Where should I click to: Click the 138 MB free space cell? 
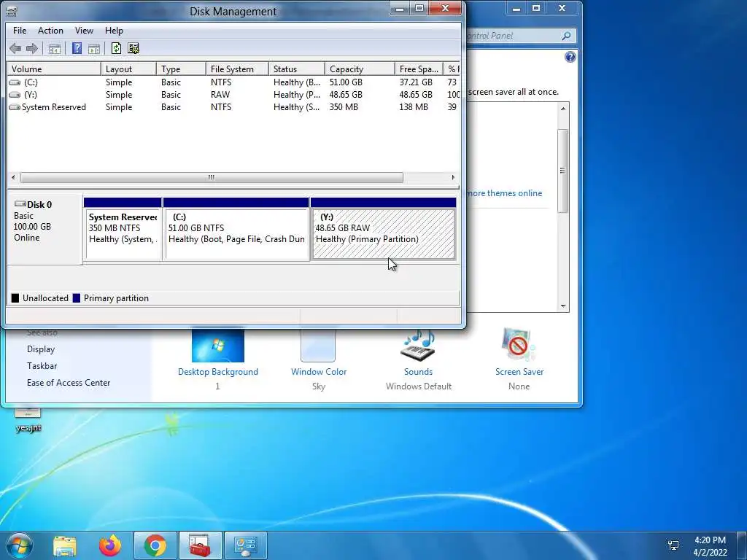pos(414,107)
